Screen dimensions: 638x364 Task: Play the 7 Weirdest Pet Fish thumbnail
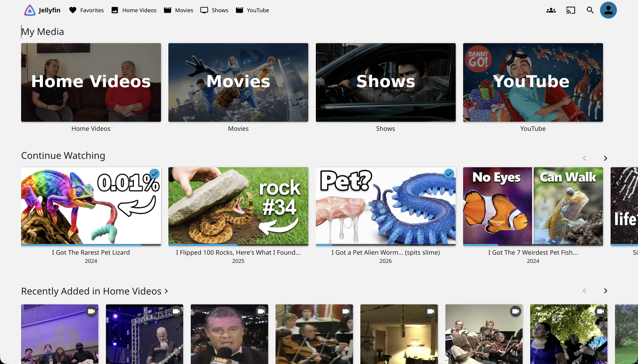(x=533, y=206)
